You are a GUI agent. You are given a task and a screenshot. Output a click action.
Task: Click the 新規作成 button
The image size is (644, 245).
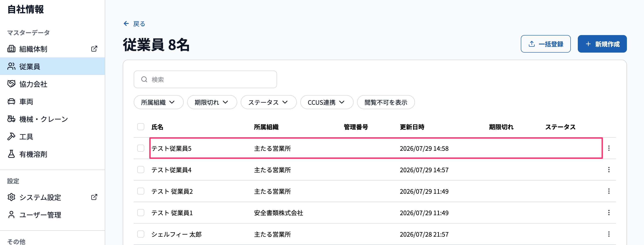pyautogui.click(x=602, y=44)
